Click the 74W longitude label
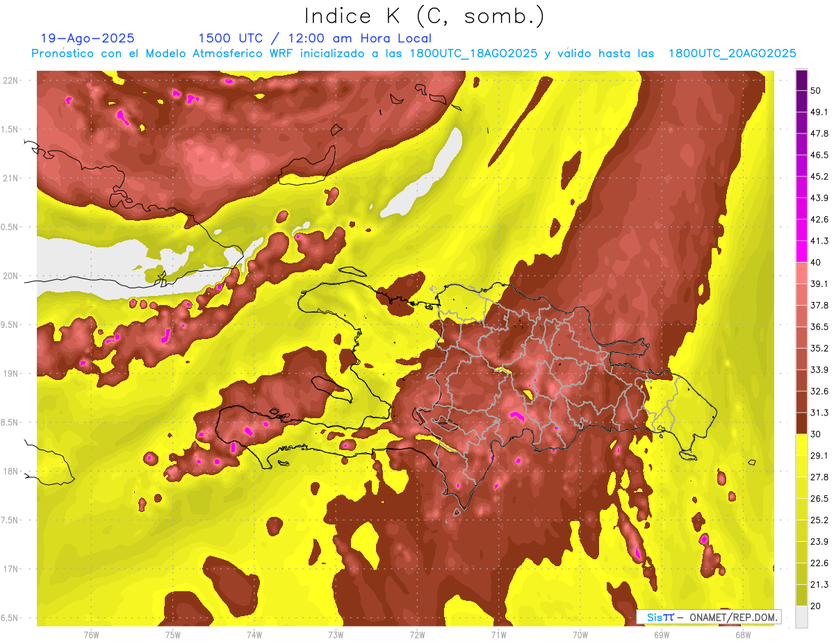 254,634
